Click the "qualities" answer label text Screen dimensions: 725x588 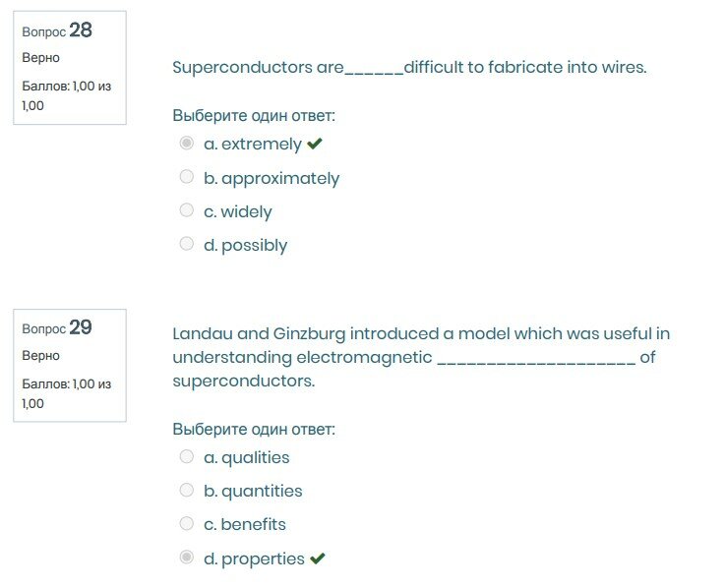coord(255,458)
